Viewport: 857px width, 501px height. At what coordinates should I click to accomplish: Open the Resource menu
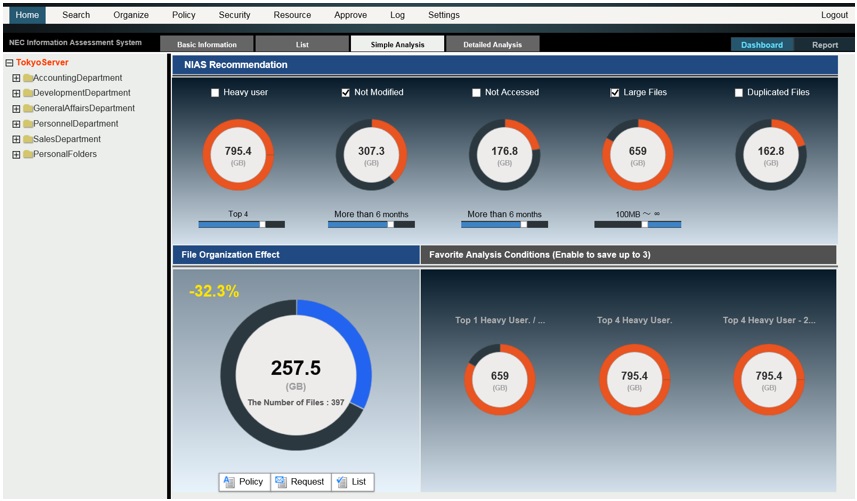click(292, 15)
